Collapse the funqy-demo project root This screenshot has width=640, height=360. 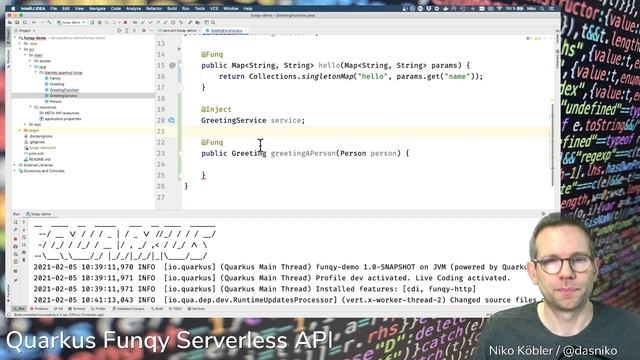tap(15, 38)
